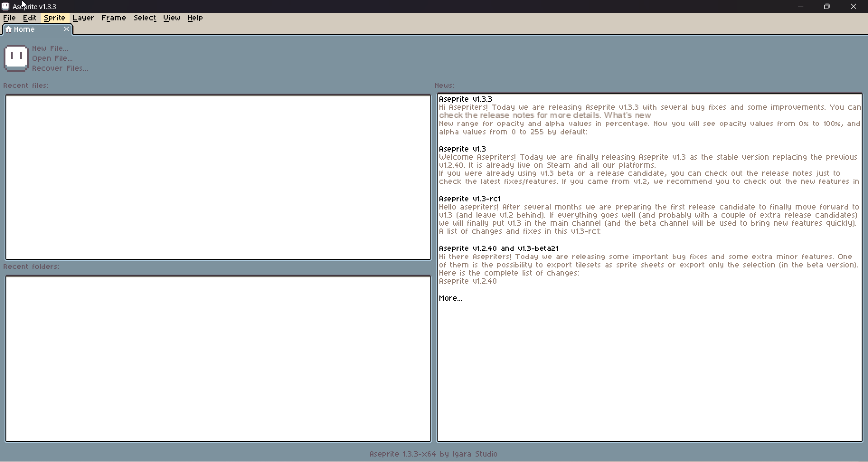This screenshot has width=868, height=462.
Task: Click the Aseprite logo icon on Home
Action: pyautogui.click(x=16, y=58)
